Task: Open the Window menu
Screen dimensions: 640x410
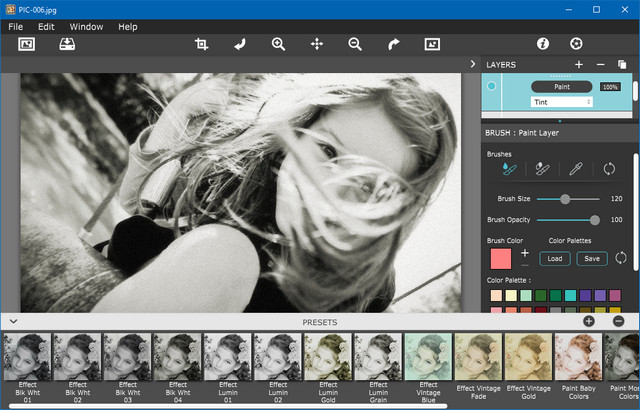Action: click(x=86, y=27)
